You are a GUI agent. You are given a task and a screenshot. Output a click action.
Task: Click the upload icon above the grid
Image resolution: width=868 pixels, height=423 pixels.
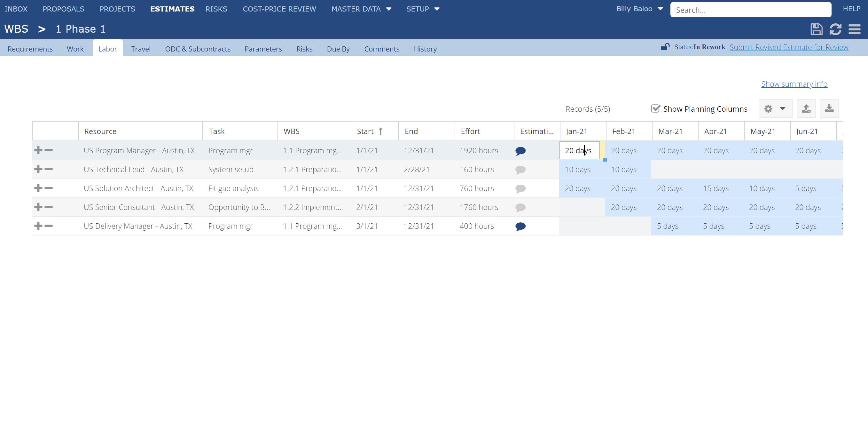806,108
